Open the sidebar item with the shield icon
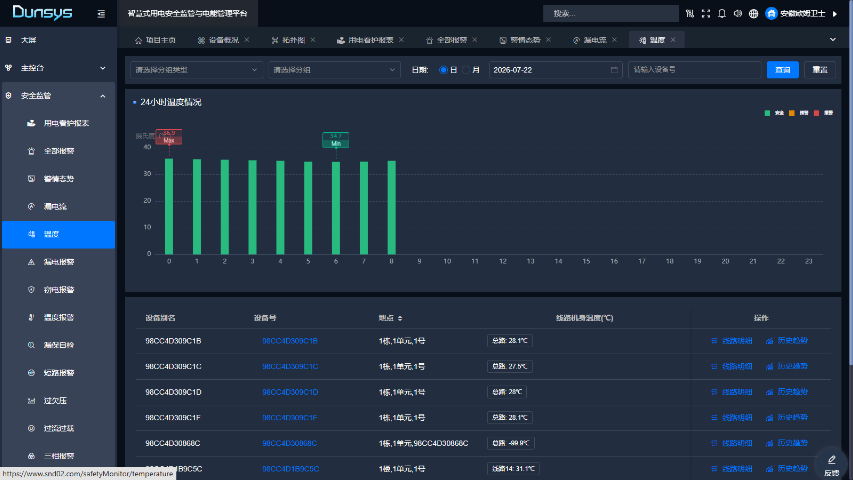This screenshot has width=853, height=480. click(x=58, y=290)
